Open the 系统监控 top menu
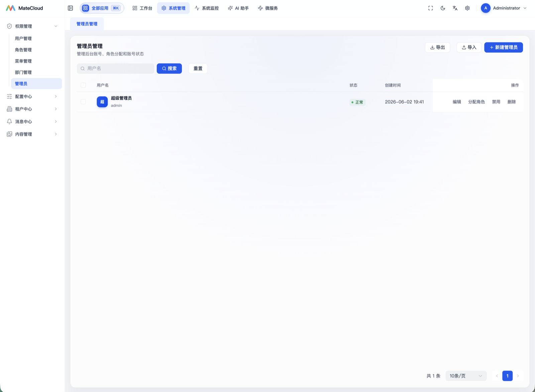 pos(207,8)
